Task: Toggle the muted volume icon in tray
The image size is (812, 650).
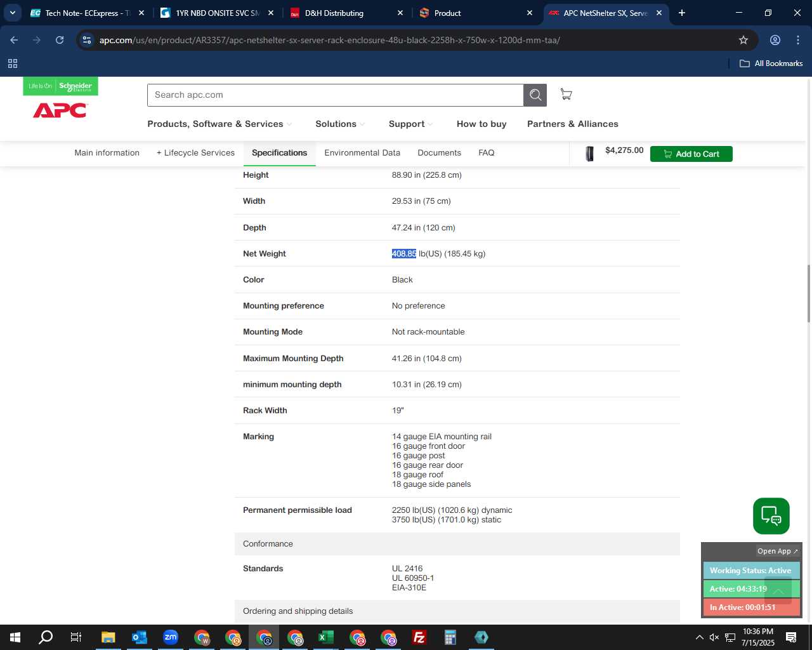Action: coord(714,637)
